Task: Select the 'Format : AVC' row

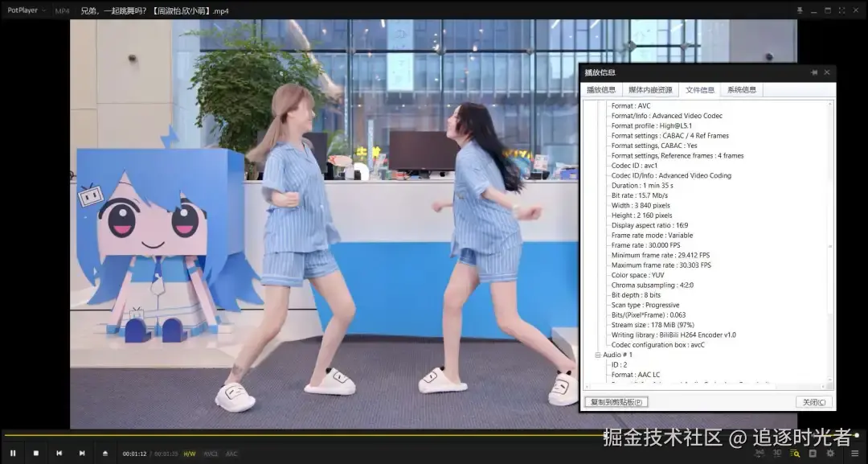Action: (x=631, y=106)
